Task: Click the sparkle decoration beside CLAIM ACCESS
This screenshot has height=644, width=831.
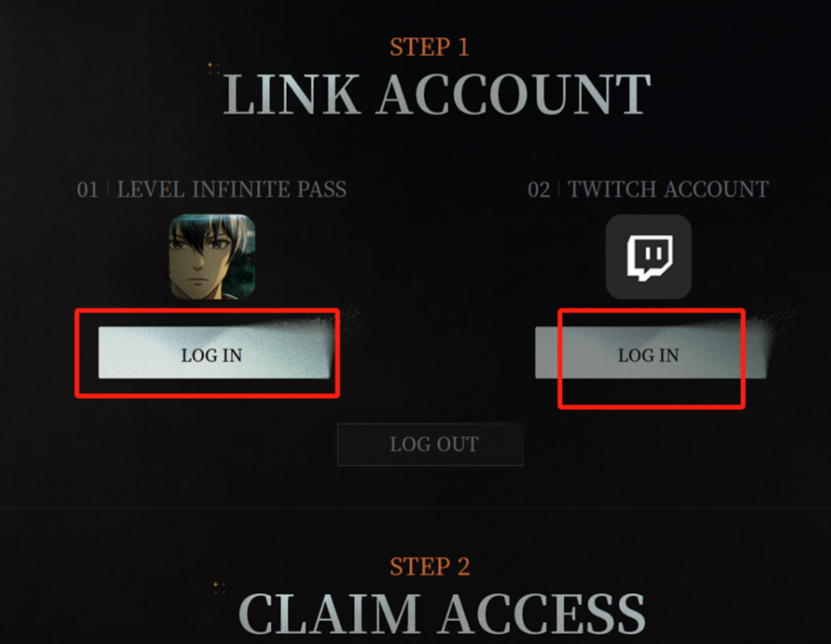Action: pyautogui.click(x=219, y=588)
